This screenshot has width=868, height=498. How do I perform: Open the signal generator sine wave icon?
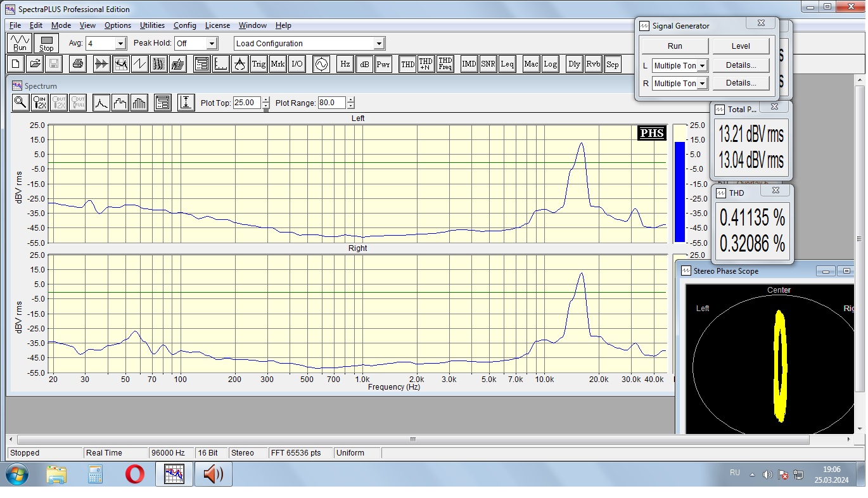pos(321,64)
